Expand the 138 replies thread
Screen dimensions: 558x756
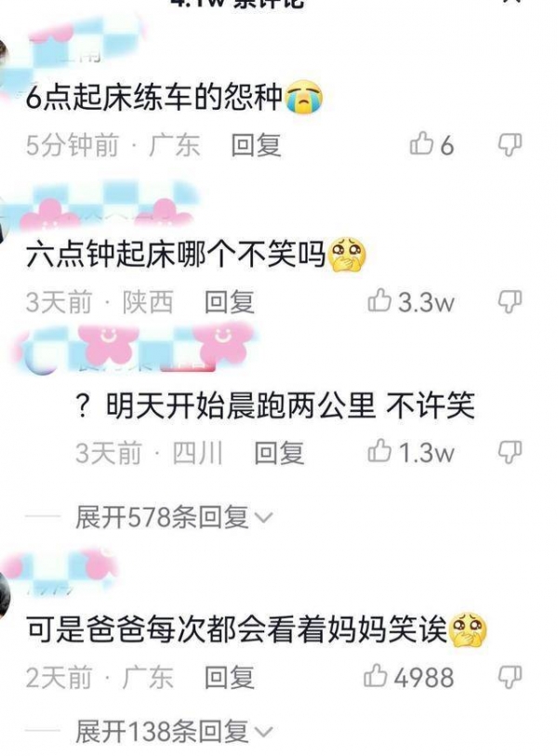coord(174,732)
